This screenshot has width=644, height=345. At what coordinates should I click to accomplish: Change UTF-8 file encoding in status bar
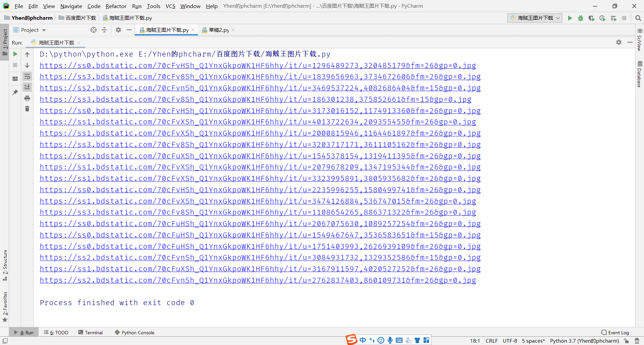pos(510,341)
